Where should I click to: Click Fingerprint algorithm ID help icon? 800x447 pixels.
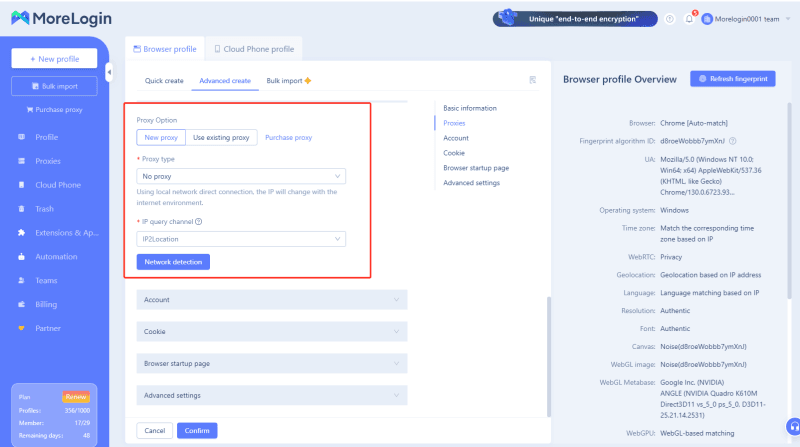(733, 141)
